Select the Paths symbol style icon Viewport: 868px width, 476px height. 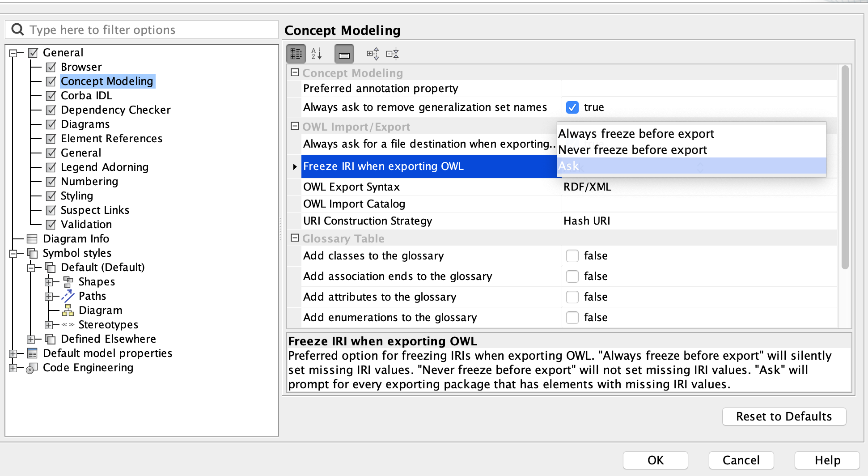(68, 296)
